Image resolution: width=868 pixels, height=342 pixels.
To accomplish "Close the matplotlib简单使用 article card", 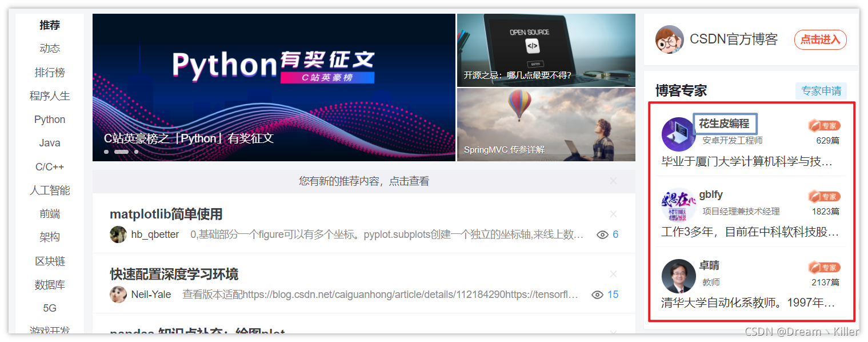I will [x=613, y=214].
